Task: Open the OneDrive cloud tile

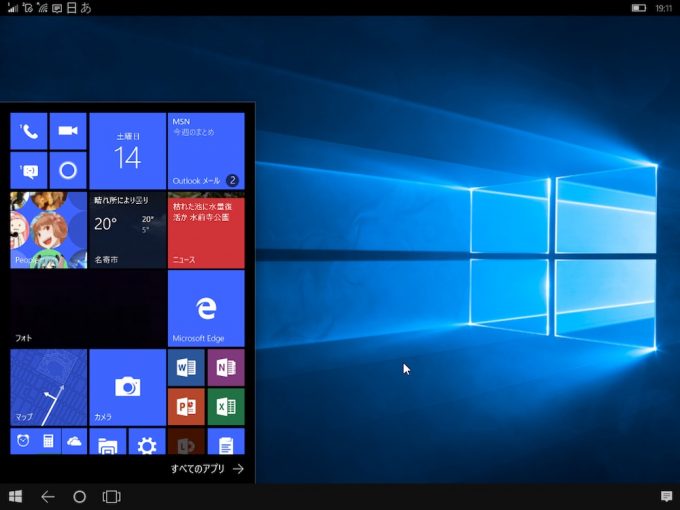Action: [74, 441]
